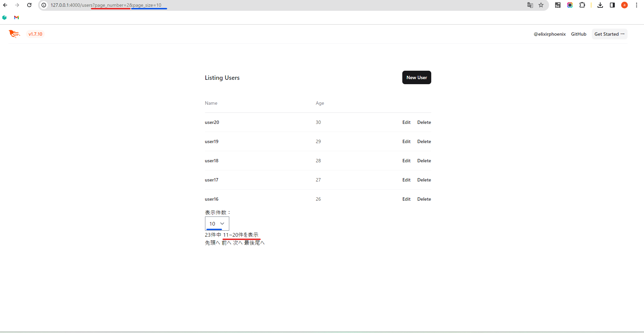
Task: Click the 23件中 11~20件を表示 text
Action: point(232,235)
